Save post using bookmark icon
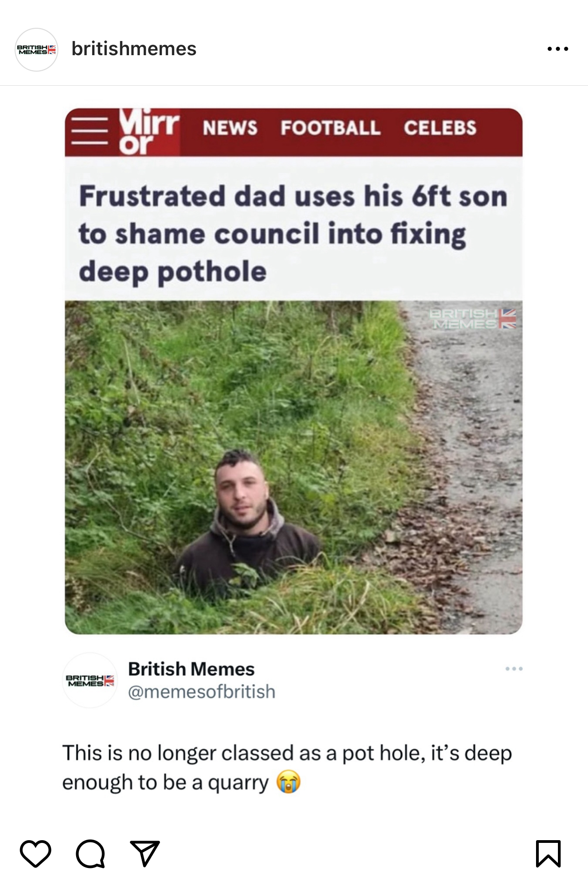 pyautogui.click(x=548, y=853)
